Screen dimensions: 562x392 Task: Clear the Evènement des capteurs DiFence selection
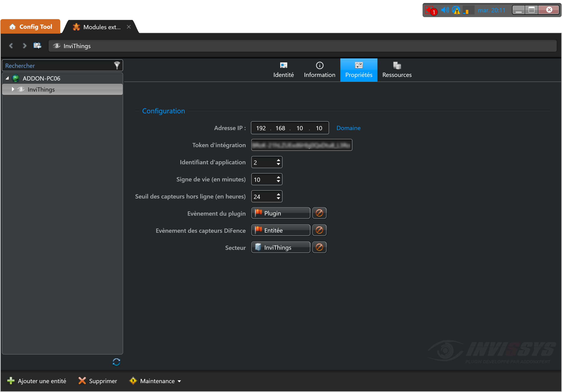(319, 230)
